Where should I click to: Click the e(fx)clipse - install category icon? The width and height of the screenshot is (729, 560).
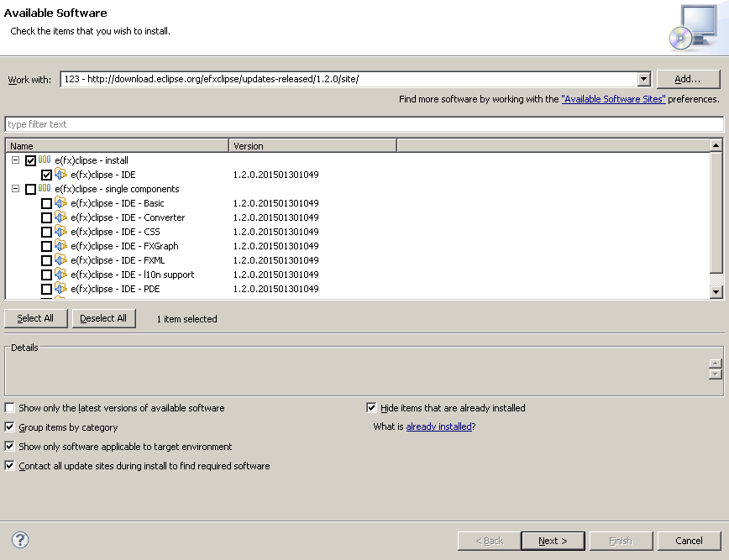(x=45, y=160)
